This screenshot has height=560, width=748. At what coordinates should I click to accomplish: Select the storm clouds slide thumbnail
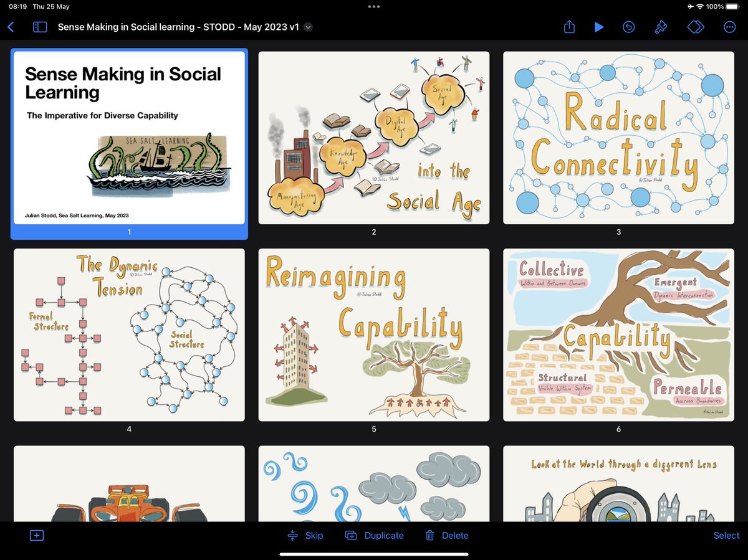coord(374,483)
